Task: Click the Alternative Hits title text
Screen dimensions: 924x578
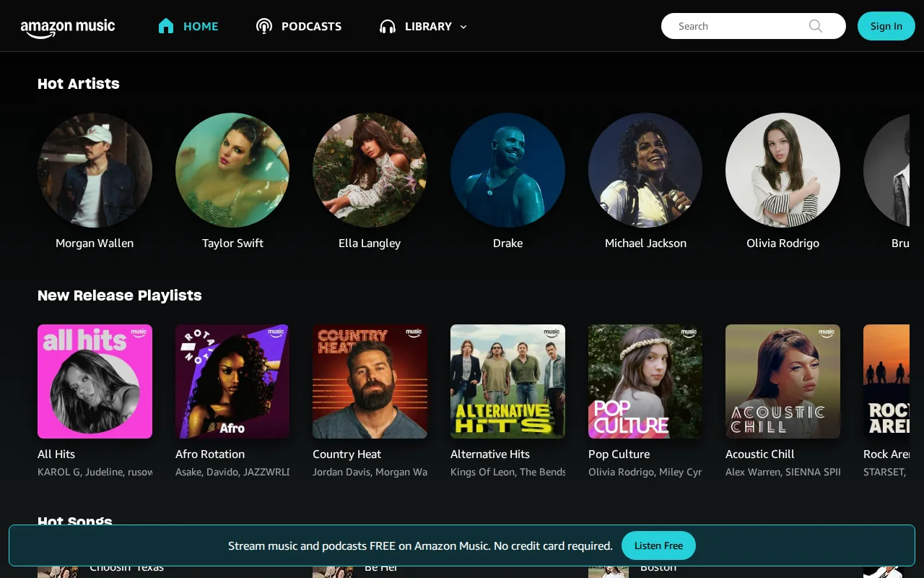Action: pos(490,454)
